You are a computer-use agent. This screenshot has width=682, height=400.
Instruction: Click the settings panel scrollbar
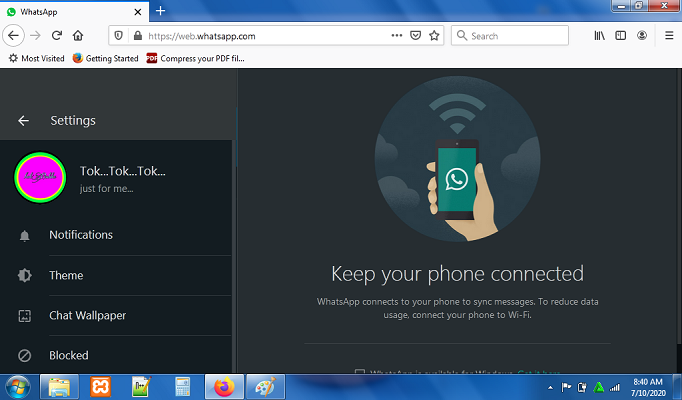234,257
